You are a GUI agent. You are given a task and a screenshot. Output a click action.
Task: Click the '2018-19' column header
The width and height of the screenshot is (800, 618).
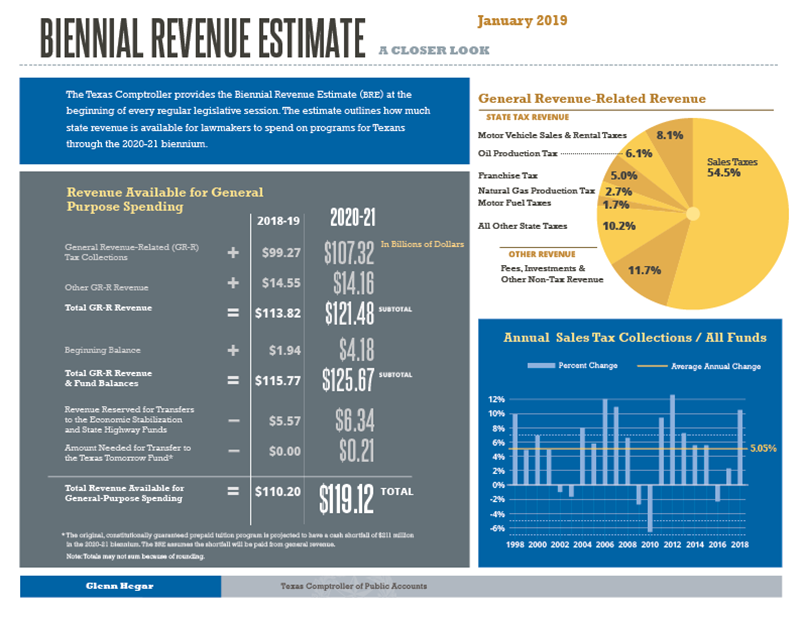coord(278,221)
